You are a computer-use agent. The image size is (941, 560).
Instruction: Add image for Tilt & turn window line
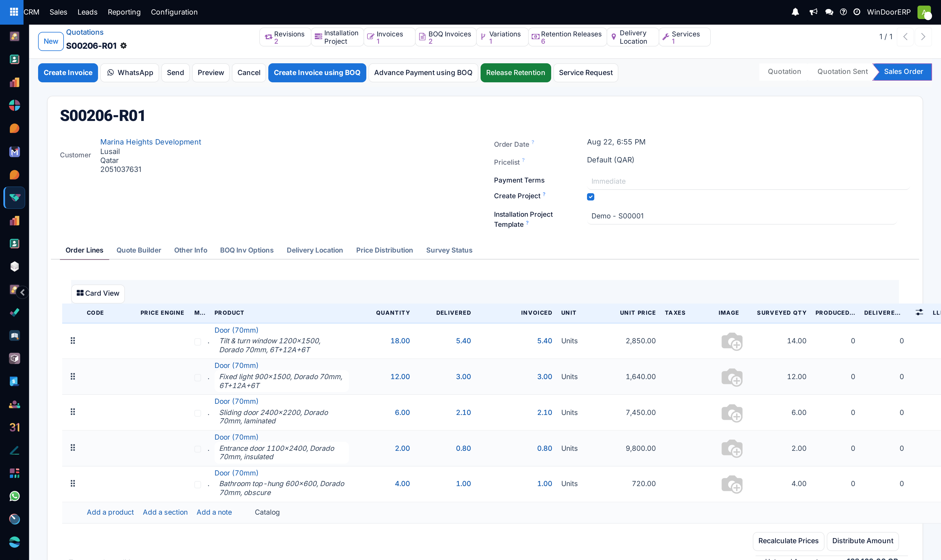(x=732, y=342)
